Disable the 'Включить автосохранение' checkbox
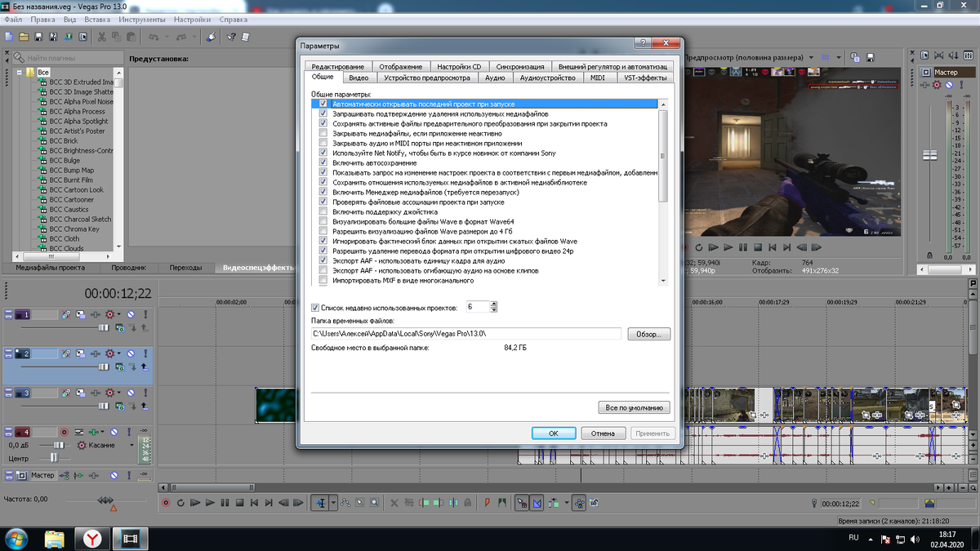The image size is (980, 551). click(323, 163)
